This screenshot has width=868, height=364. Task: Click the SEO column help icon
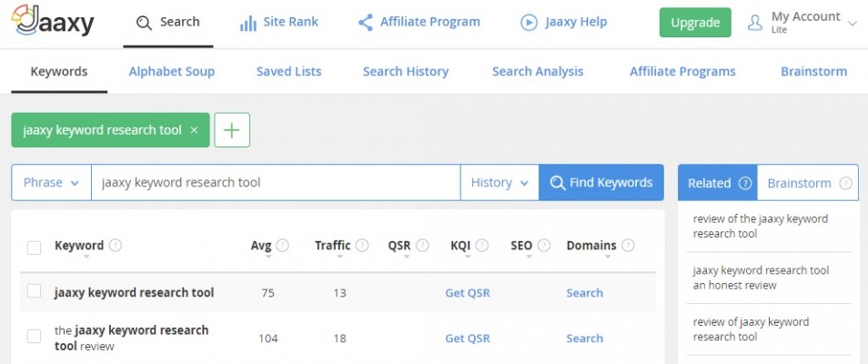coord(544,245)
